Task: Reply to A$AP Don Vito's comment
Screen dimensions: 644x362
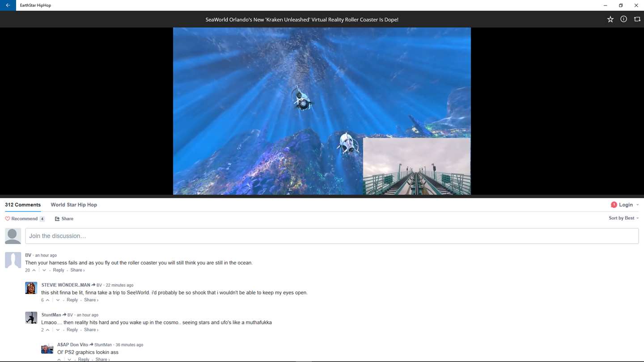Action: [84, 359]
